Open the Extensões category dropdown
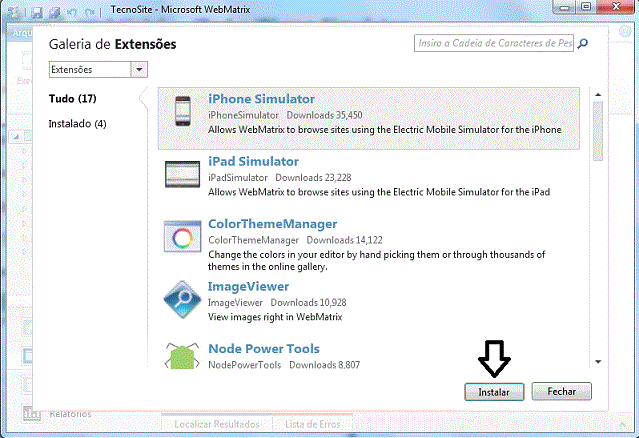The image size is (639, 438). click(139, 70)
